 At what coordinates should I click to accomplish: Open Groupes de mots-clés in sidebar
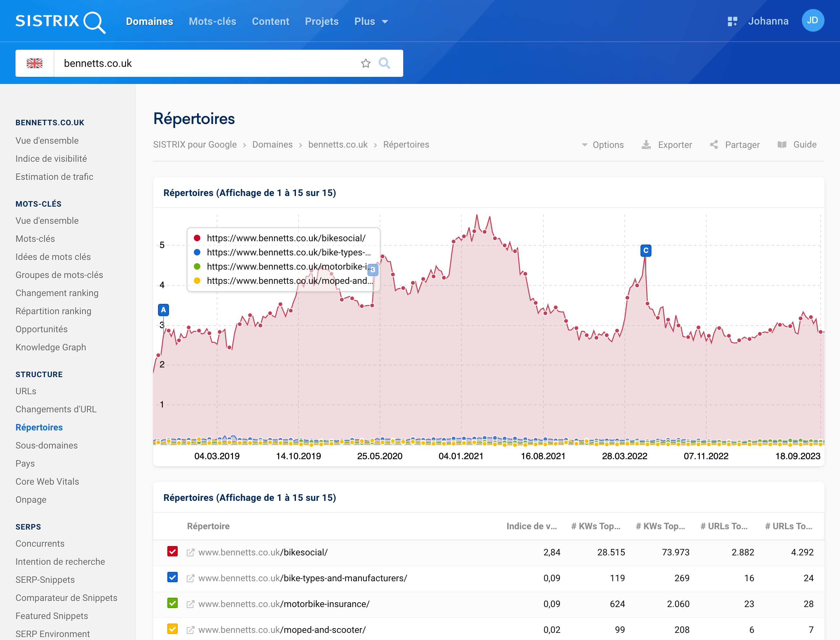click(x=59, y=275)
